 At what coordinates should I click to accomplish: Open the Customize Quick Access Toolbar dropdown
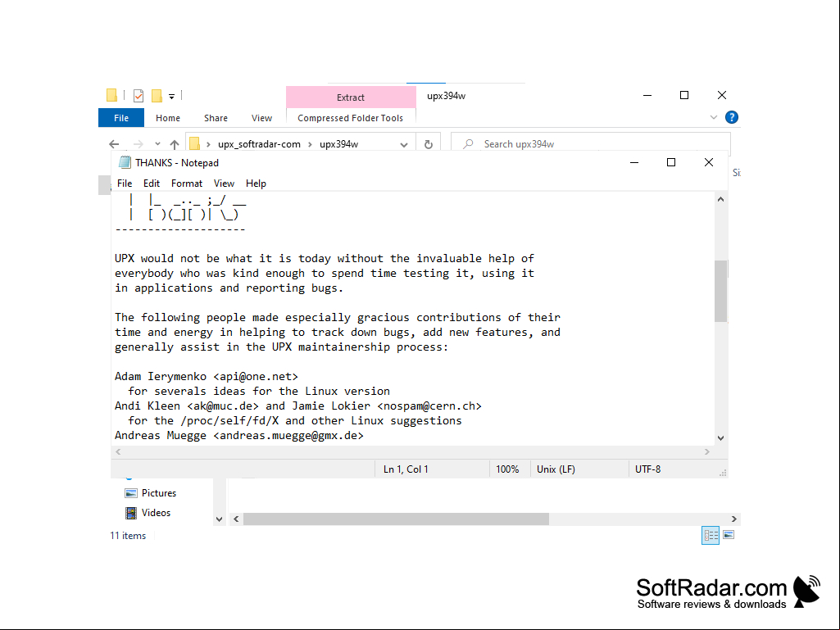coord(171,97)
